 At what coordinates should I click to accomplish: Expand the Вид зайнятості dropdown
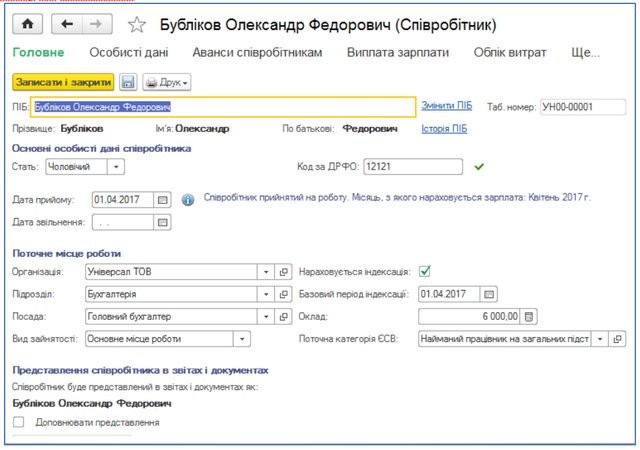[266, 340]
